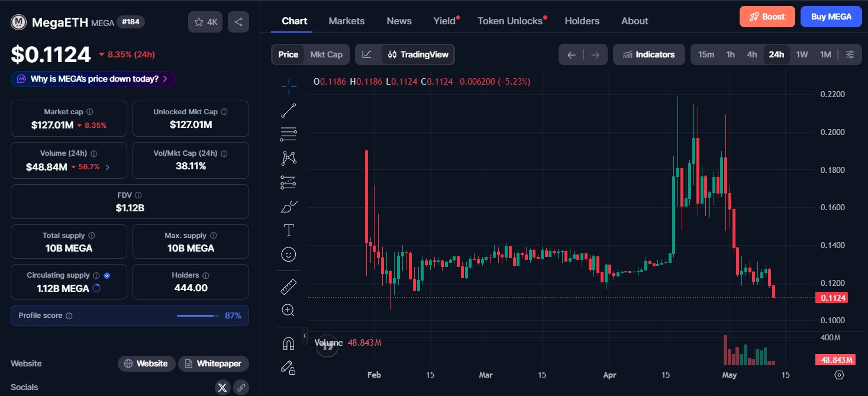Collapse the chart side panel arrow
This screenshot has height=396, width=868.
[x=305, y=336]
